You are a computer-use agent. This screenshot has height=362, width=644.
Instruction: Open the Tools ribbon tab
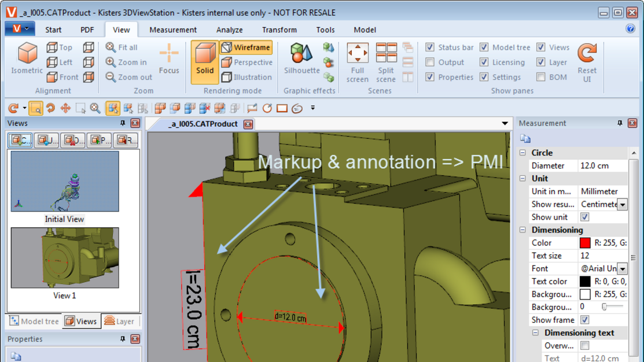(325, 29)
